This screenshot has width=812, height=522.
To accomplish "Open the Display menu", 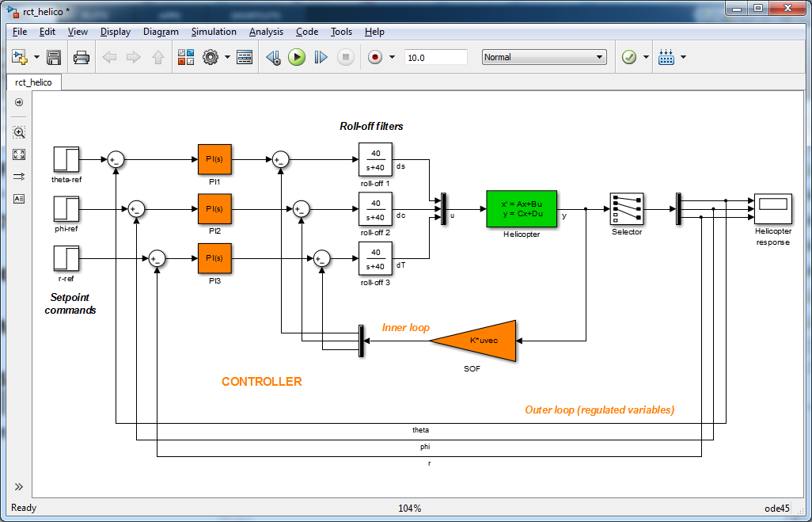I will [116, 32].
